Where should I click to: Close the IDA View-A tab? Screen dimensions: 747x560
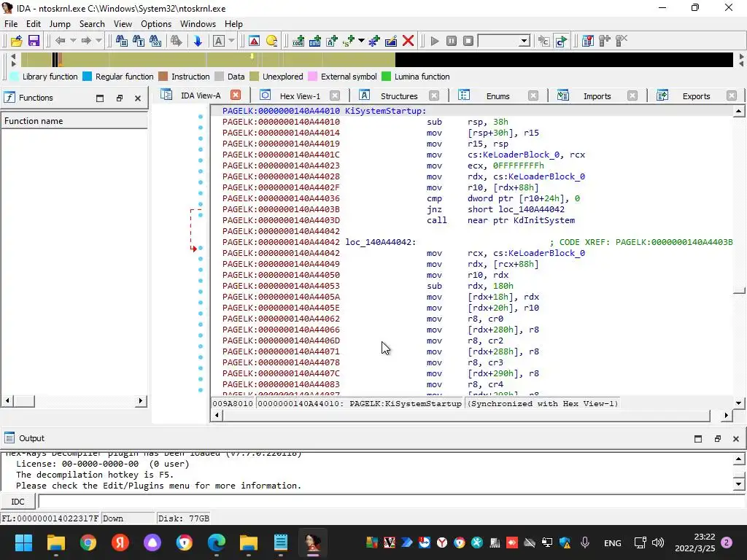point(236,96)
